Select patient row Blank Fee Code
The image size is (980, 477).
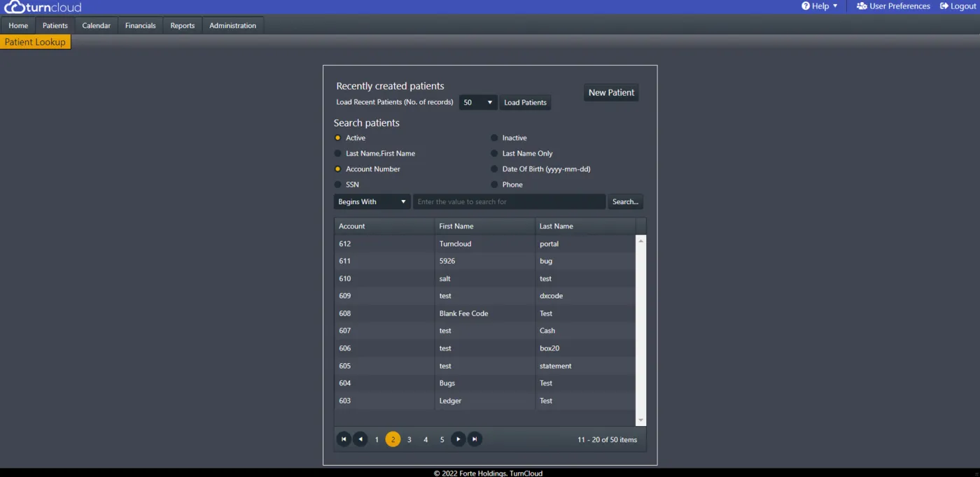pyautogui.click(x=484, y=313)
